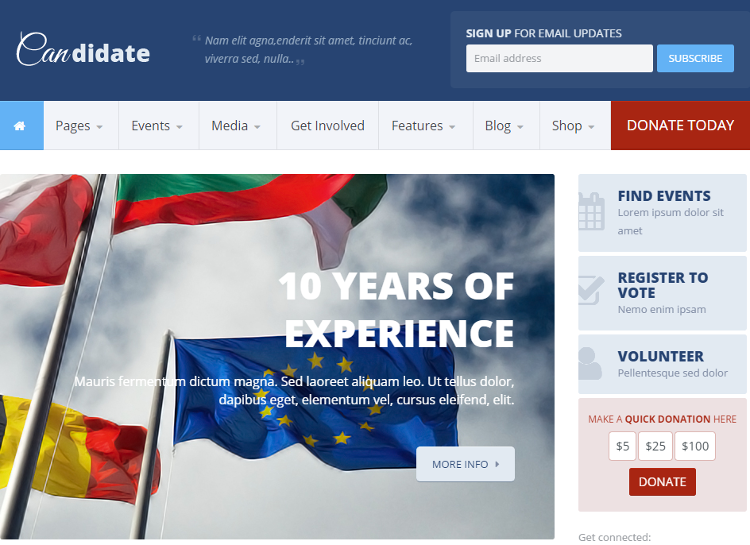Click the Donate Today button
Screen dimensions: 750x545
680,125
